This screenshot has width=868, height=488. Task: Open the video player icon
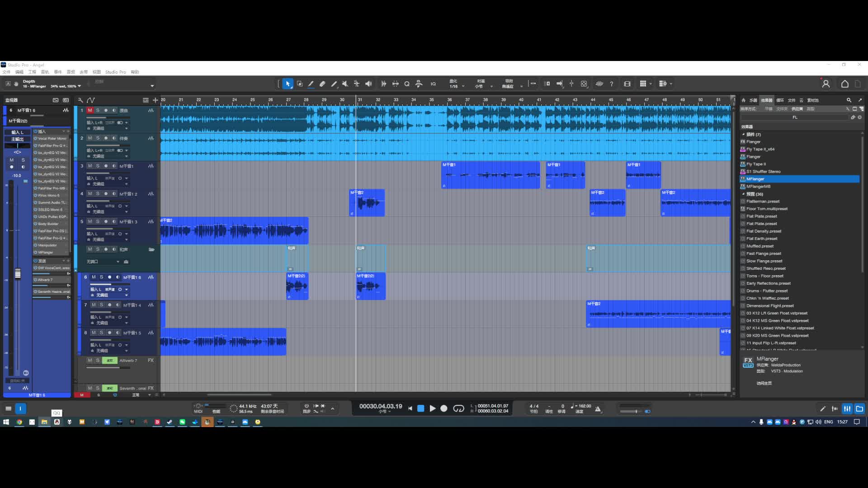[x=627, y=84]
